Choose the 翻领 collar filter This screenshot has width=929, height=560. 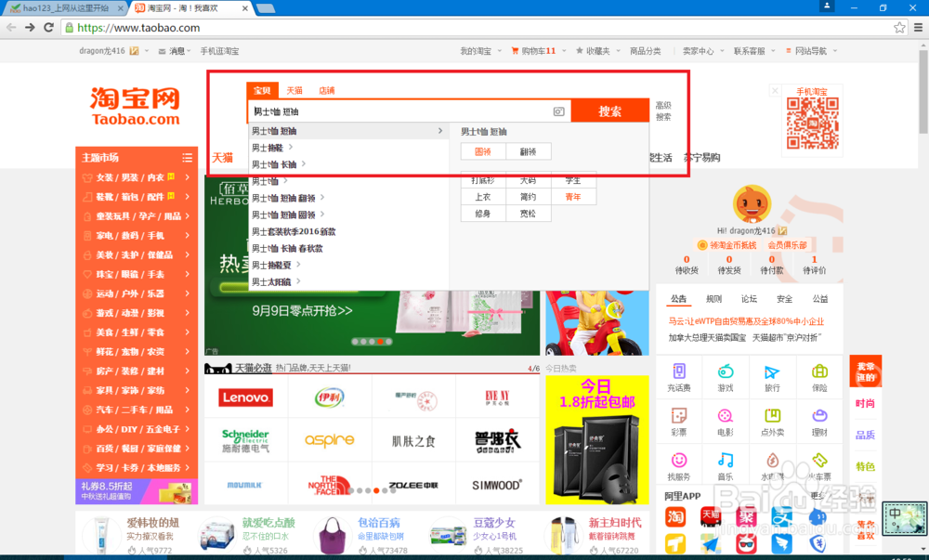tap(529, 151)
